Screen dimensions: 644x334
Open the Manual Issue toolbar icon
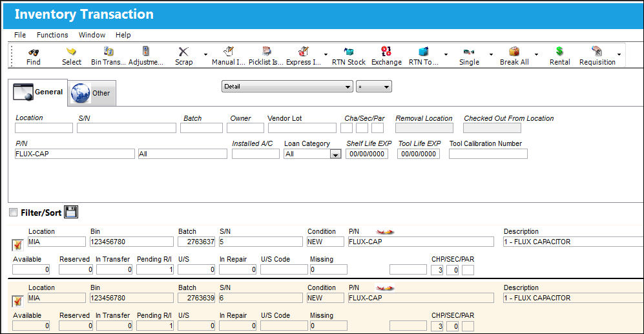click(x=229, y=51)
